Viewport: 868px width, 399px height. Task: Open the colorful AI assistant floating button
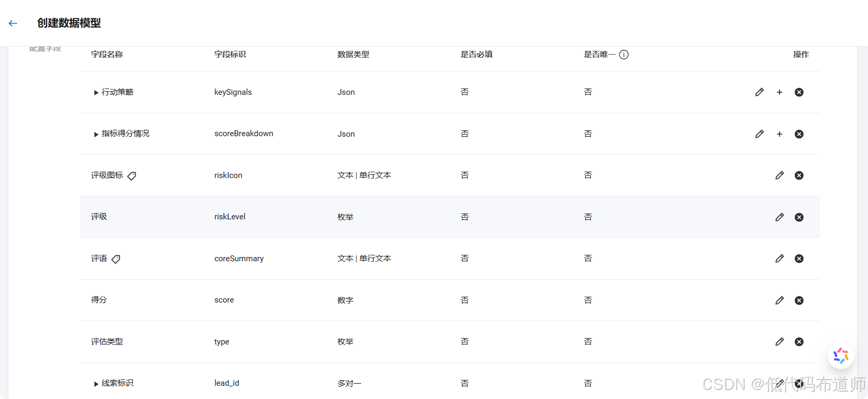pos(841,356)
